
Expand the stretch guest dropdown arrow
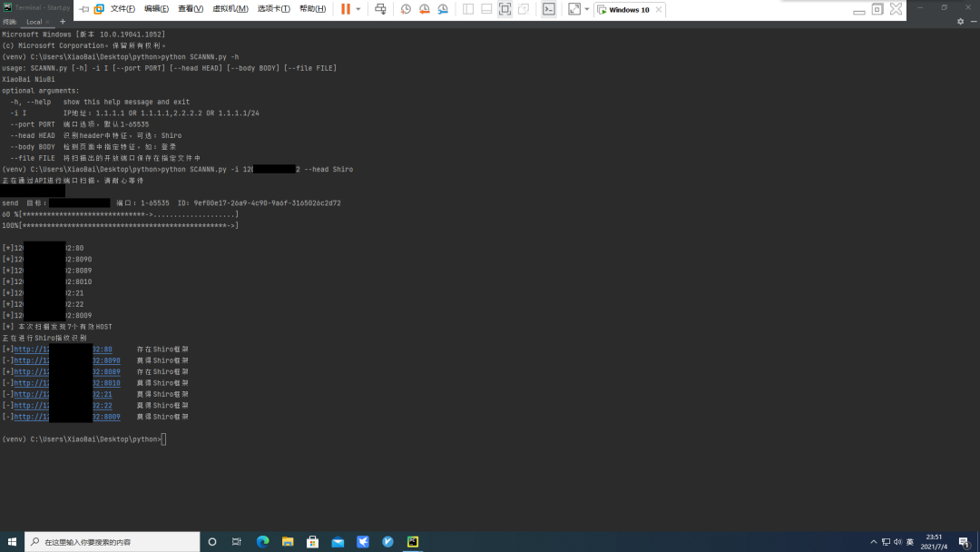point(587,9)
